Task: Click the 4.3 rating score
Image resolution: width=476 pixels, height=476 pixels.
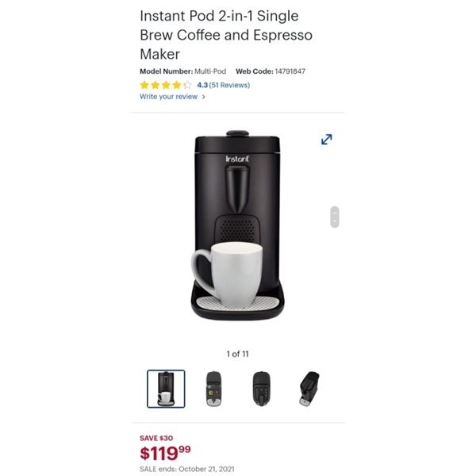Action: [202, 85]
